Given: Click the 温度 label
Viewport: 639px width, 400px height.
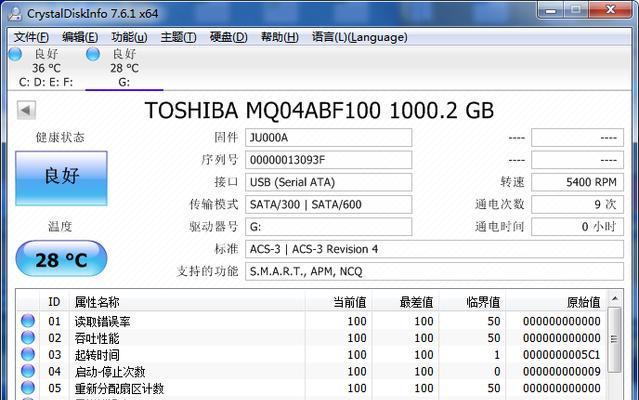Looking at the screenshot, I should point(60,226).
